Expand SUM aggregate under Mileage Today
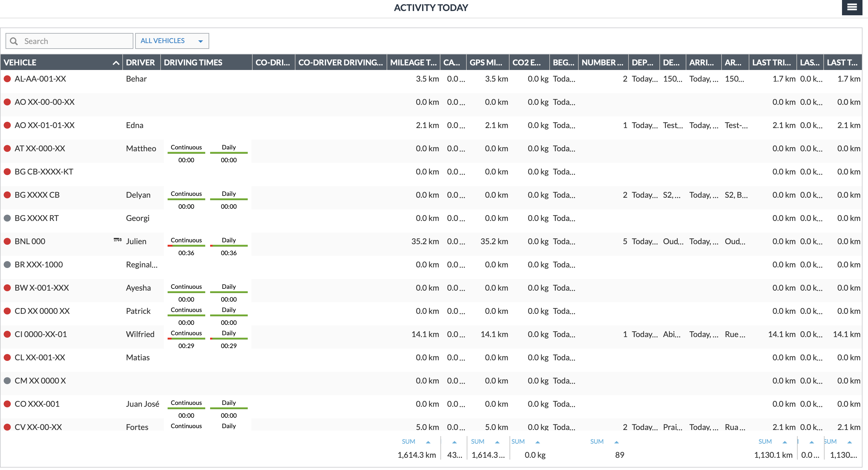This screenshot has height=470, width=868. coord(428,442)
